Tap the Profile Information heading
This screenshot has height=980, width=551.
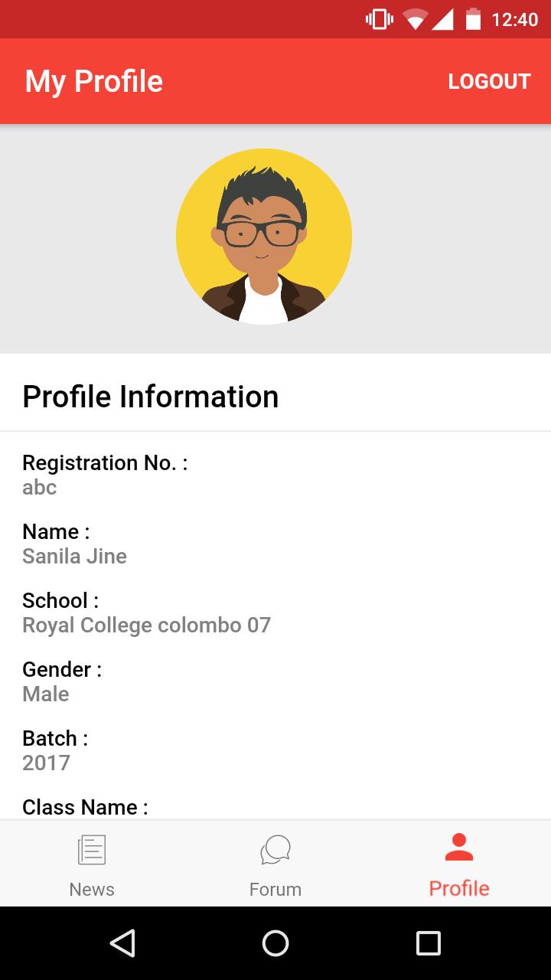tap(151, 397)
